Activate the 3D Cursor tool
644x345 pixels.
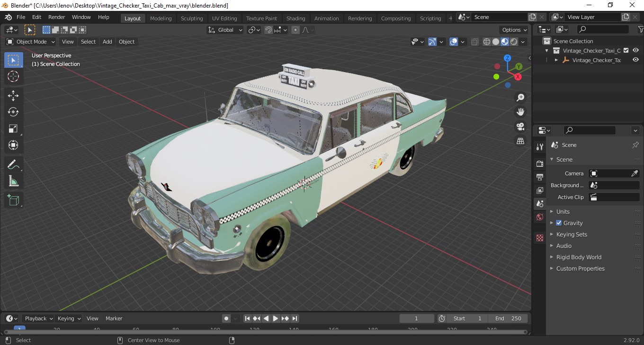(13, 76)
